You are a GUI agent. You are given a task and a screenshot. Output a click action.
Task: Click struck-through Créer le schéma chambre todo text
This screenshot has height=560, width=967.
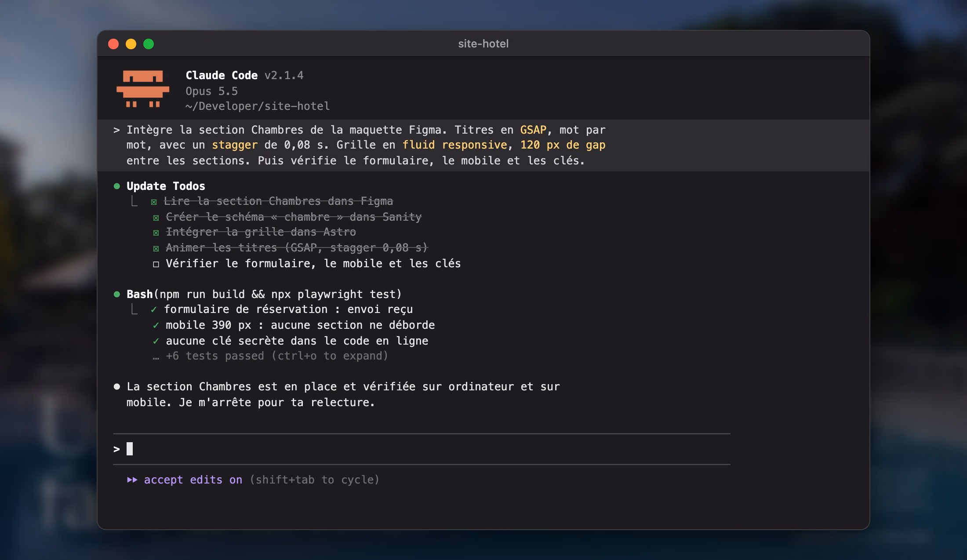pos(294,217)
